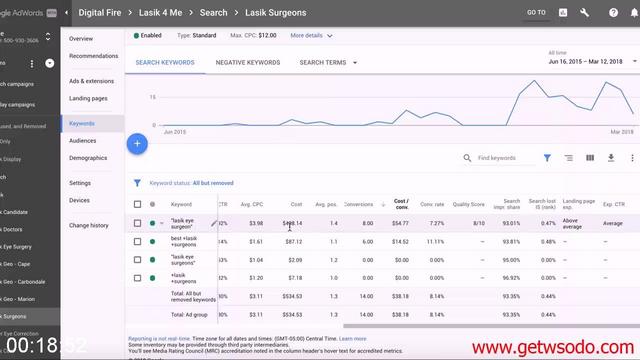This screenshot has height=360, width=640.
Task: Select Geo - Carbondale ad group in sidebar
Action: [24, 282]
